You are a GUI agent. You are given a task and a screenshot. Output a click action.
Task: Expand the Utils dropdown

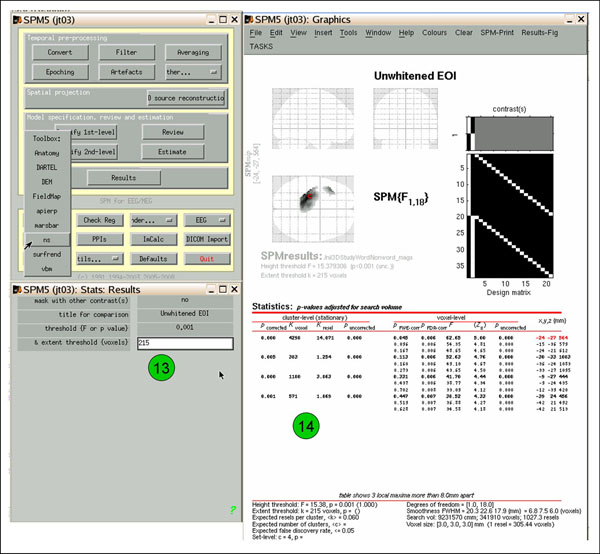100,258
